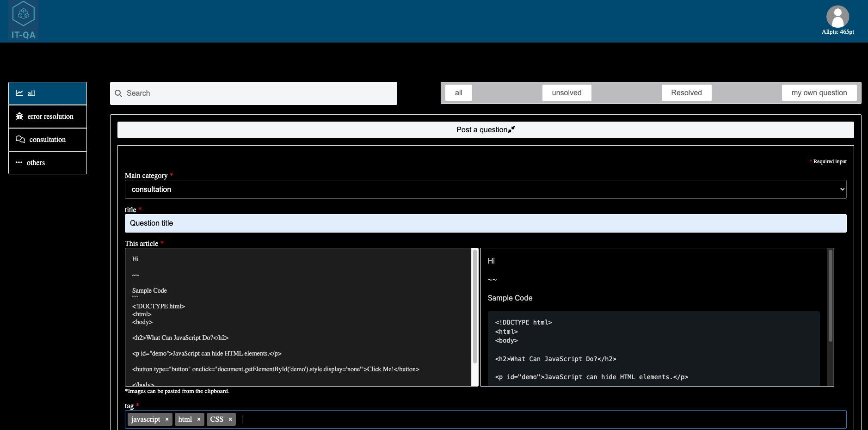The image size is (868, 430).
Task: Click the Question title input field
Action: click(x=485, y=223)
